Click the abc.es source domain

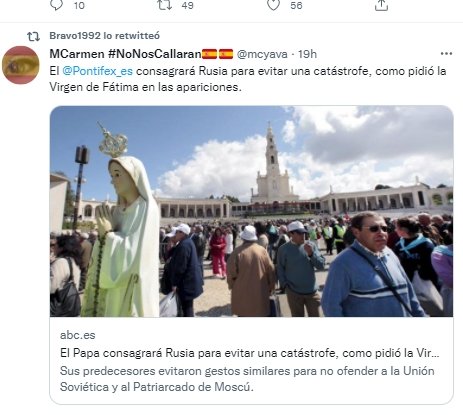click(78, 335)
